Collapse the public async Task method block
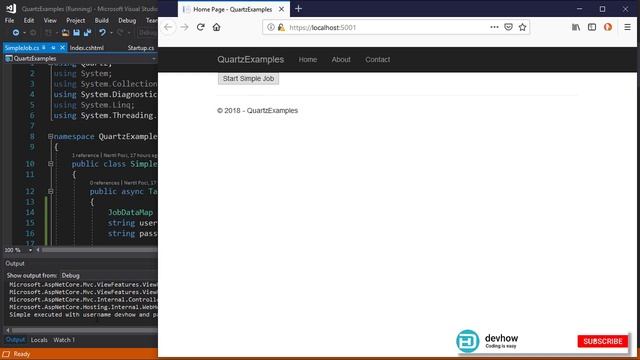This screenshot has height=360, width=640. 51,191
